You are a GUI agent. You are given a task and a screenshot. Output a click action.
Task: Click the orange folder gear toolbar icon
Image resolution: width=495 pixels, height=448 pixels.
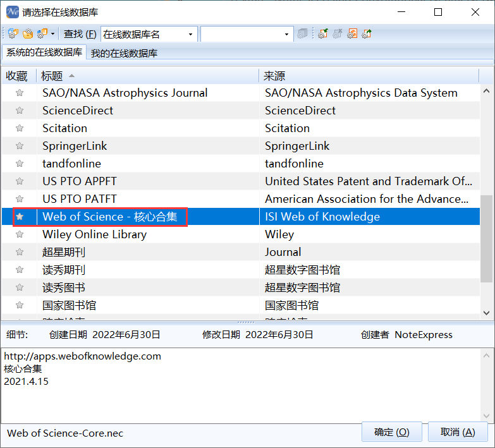28,33
